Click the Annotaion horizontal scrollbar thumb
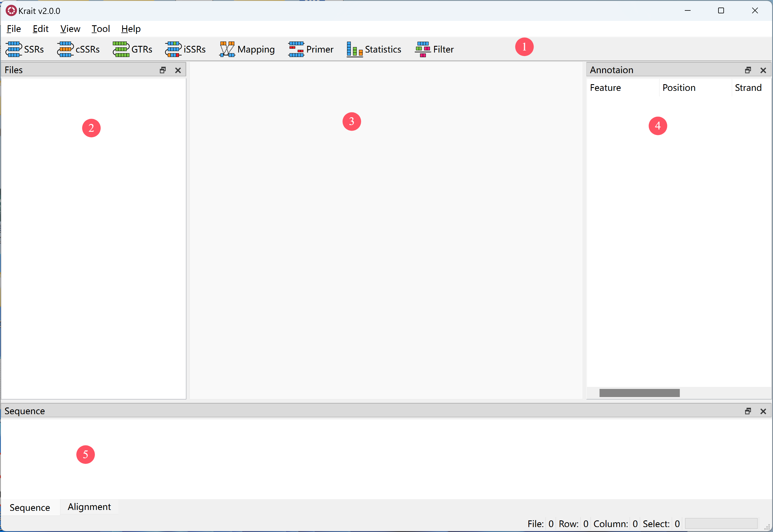Viewport: 773px width, 532px height. (x=640, y=393)
